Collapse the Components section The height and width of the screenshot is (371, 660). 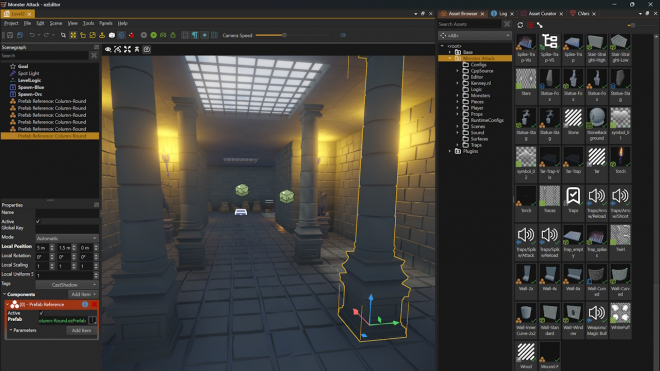(x=5, y=294)
